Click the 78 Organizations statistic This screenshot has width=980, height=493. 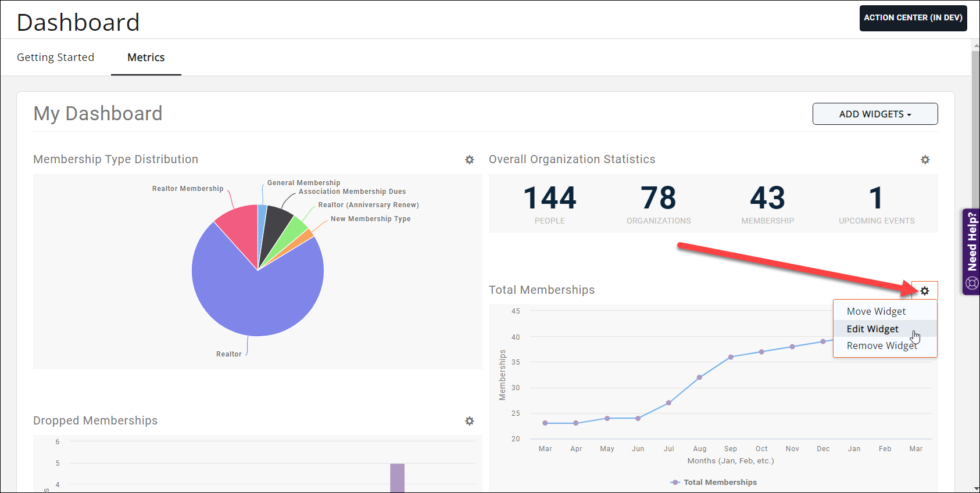pos(659,204)
